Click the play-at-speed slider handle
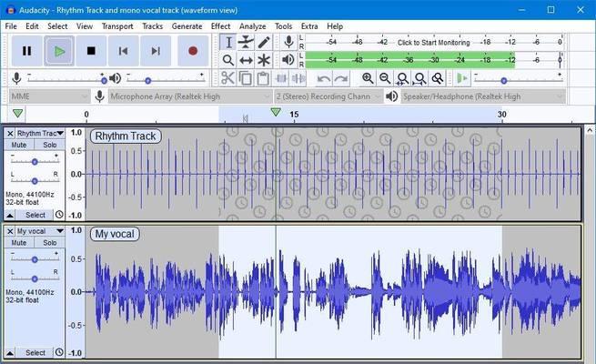 click(x=504, y=81)
